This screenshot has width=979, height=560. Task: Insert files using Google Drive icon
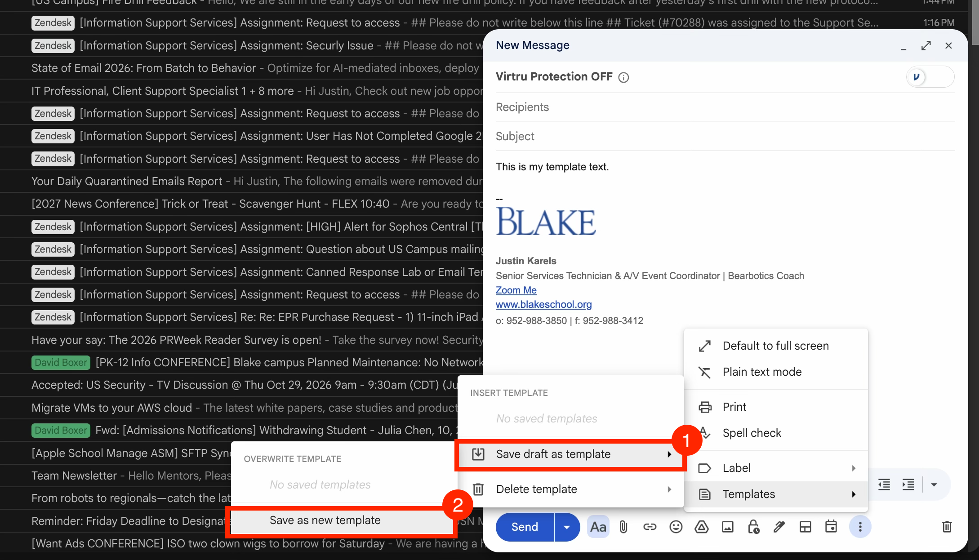tap(702, 527)
